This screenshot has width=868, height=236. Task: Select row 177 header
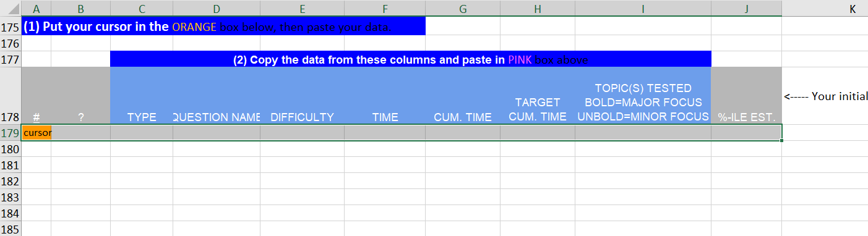point(11,59)
